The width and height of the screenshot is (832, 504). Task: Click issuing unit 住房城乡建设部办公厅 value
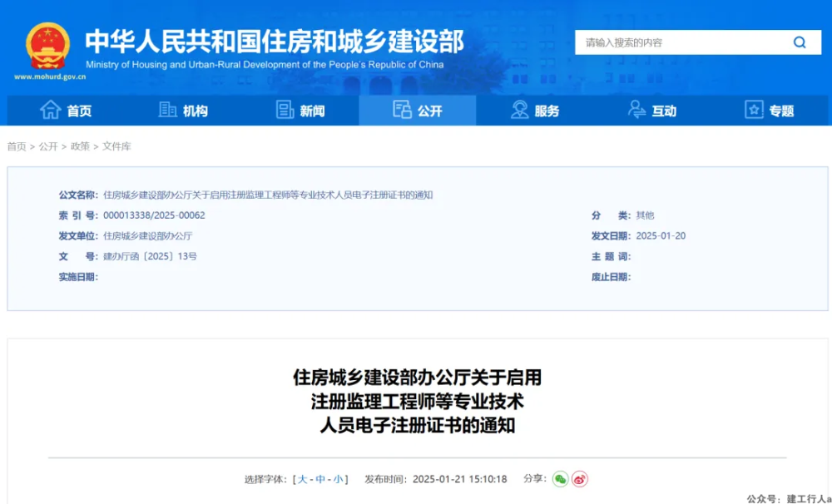[147, 236]
